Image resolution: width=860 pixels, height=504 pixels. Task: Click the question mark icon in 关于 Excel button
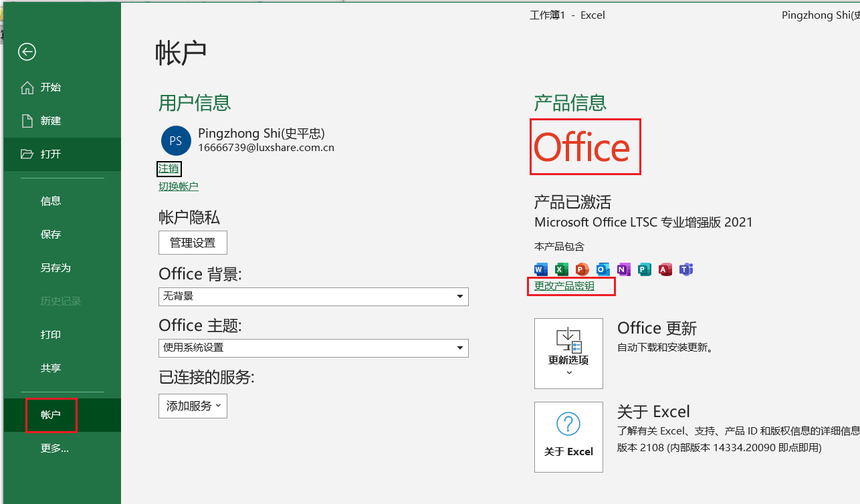568,424
